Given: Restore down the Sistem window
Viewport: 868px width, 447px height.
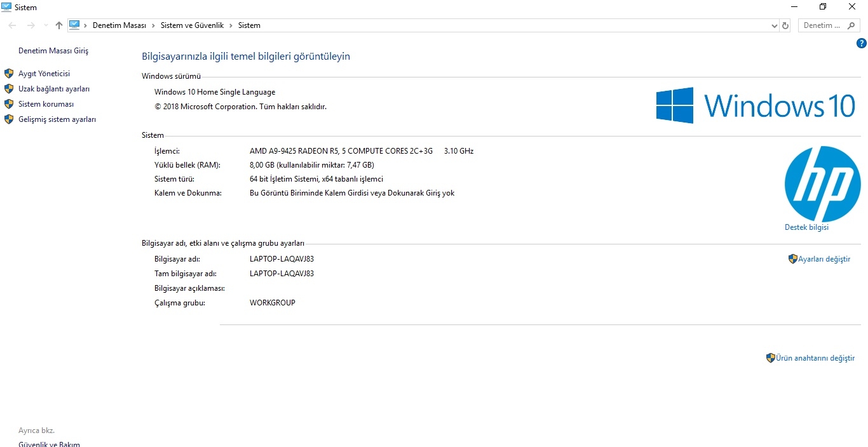Looking at the screenshot, I should coord(823,7).
